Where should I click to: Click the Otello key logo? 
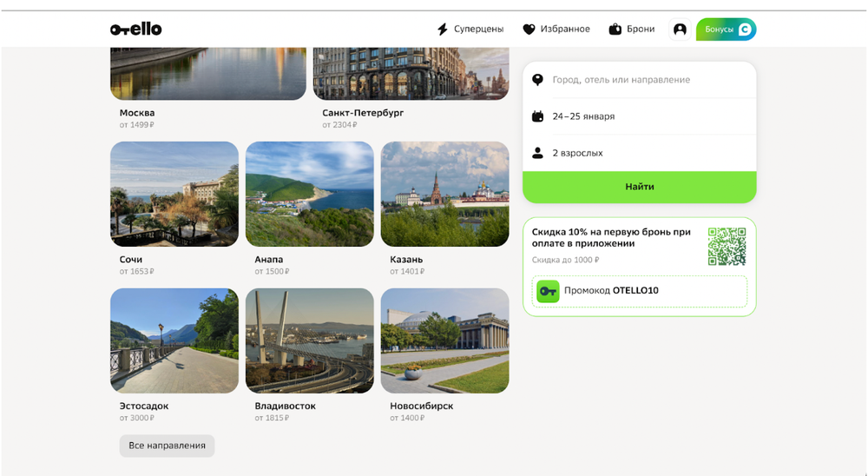tap(135, 29)
